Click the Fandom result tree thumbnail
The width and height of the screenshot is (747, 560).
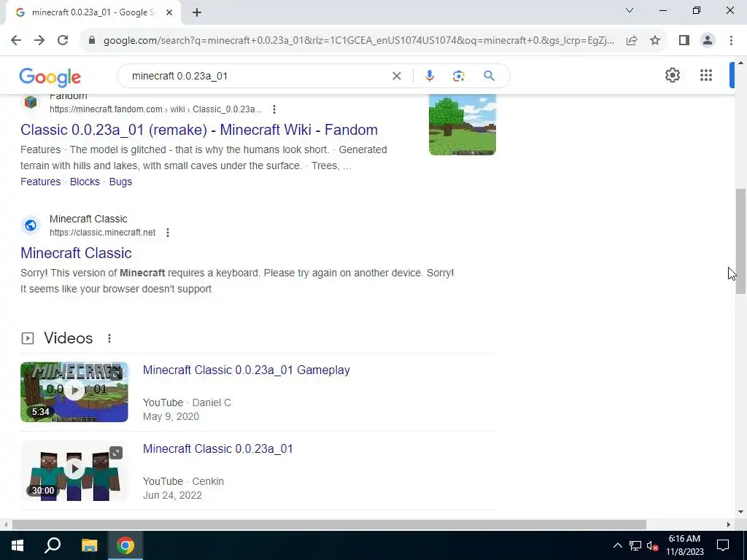pos(462,125)
